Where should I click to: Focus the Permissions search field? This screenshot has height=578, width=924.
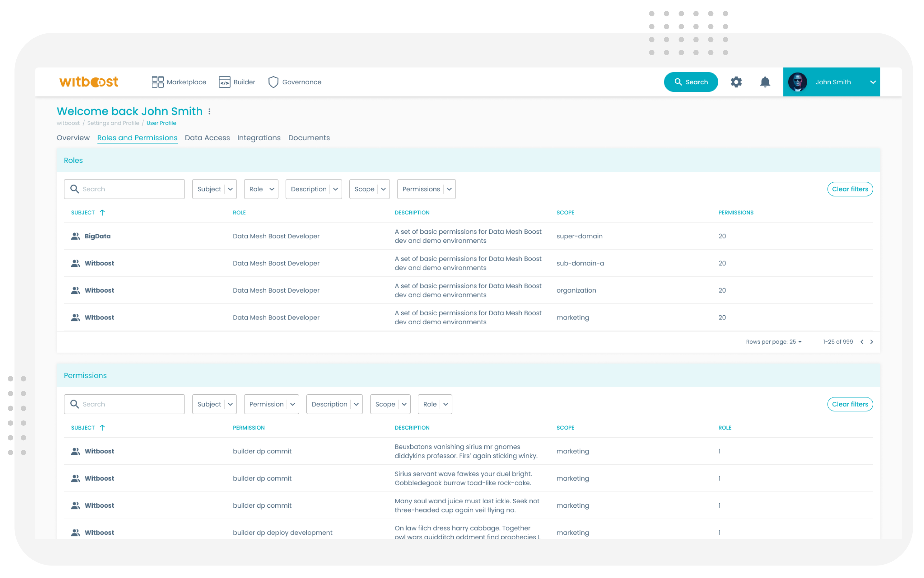tap(124, 404)
